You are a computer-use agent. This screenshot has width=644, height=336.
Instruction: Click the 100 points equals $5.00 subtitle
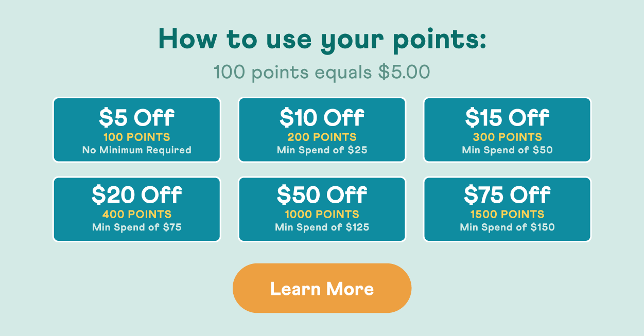point(322,73)
